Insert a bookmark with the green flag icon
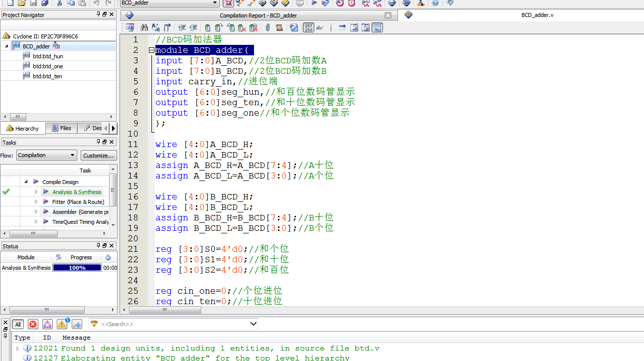Screen dimensions: 644x361 click(208, 27)
